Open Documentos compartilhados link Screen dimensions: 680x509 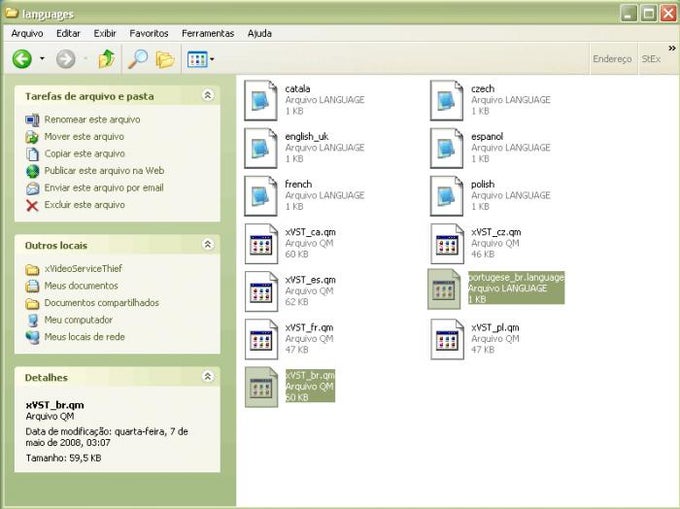click(101, 303)
